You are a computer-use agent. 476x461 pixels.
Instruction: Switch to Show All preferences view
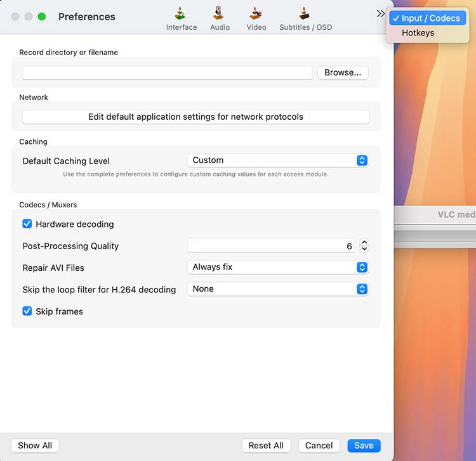(35, 446)
